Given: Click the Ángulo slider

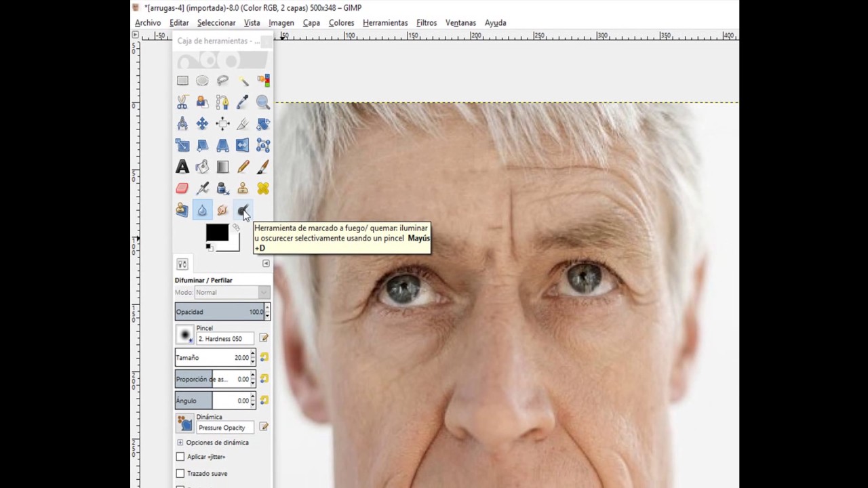Looking at the screenshot, I should click(212, 401).
